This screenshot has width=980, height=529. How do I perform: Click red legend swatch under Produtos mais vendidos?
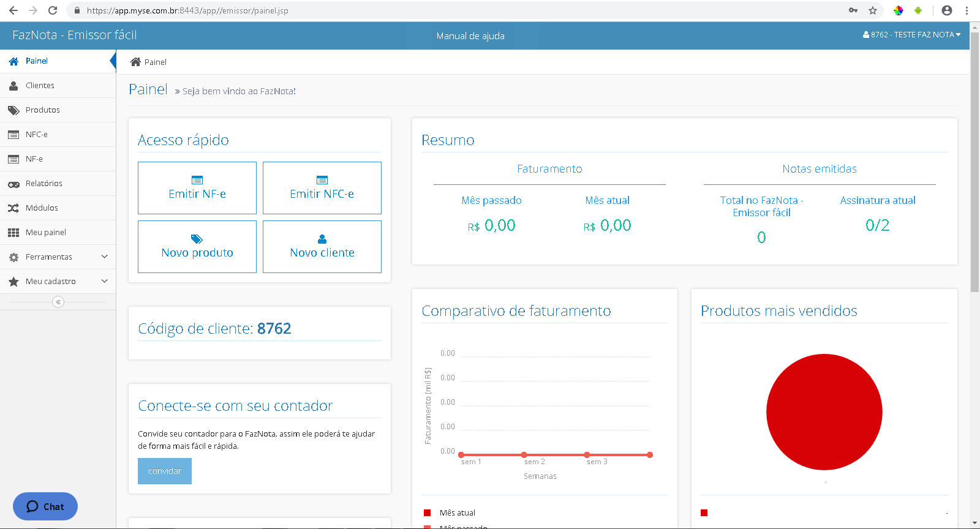(x=704, y=512)
